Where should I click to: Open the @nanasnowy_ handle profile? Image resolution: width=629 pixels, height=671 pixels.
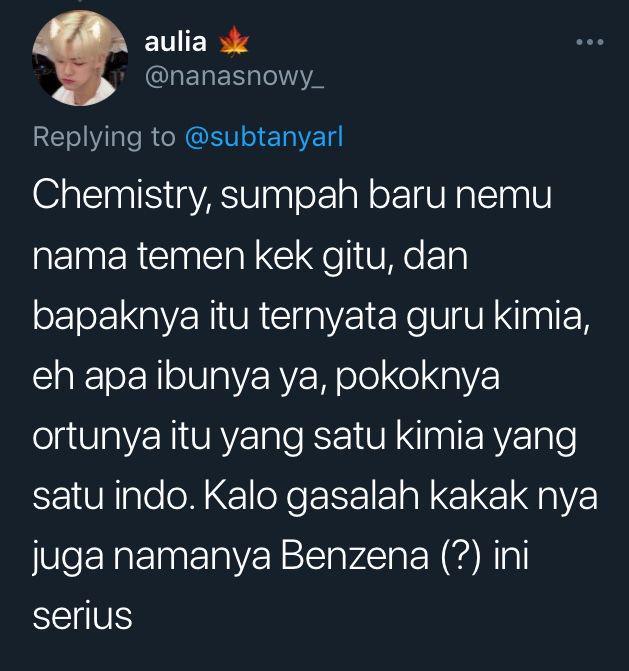(x=234, y=77)
